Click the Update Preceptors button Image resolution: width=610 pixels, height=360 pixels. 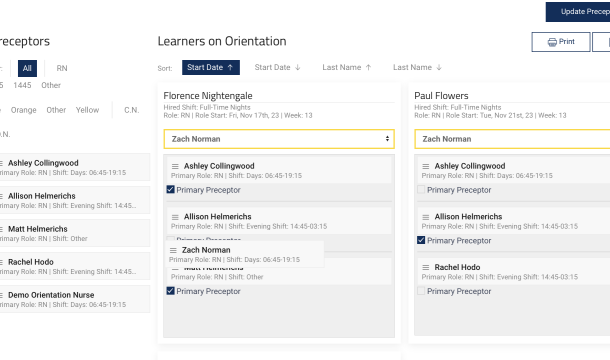pyautogui.click(x=578, y=12)
